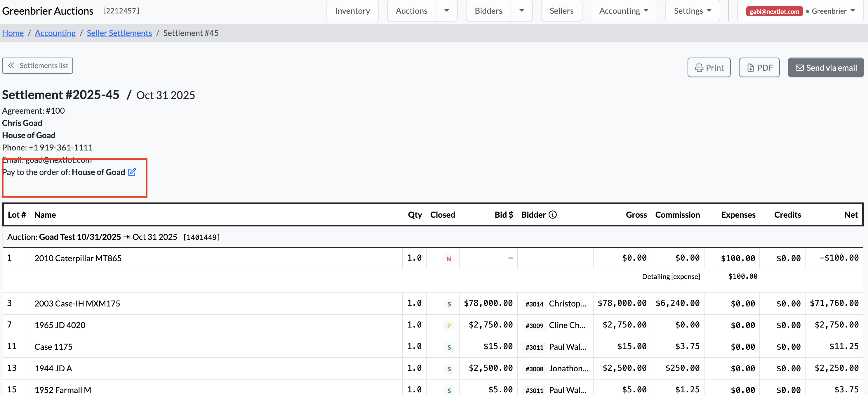Click the $71,760.00 net amount
The height and width of the screenshot is (395, 868).
834,303
